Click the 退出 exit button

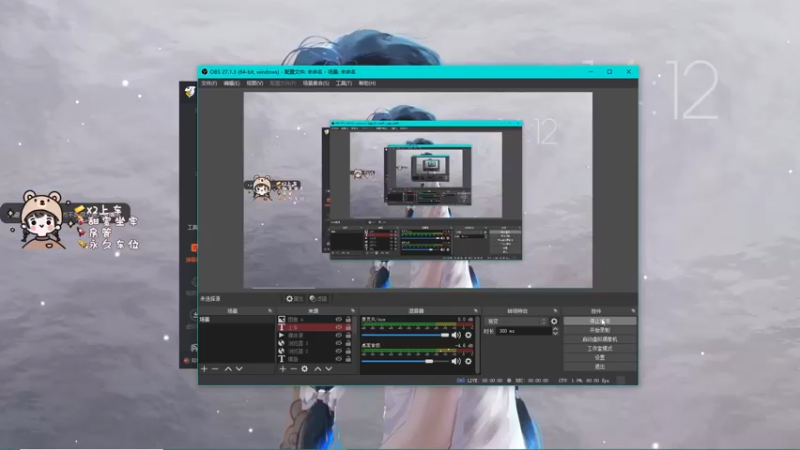click(599, 367)
